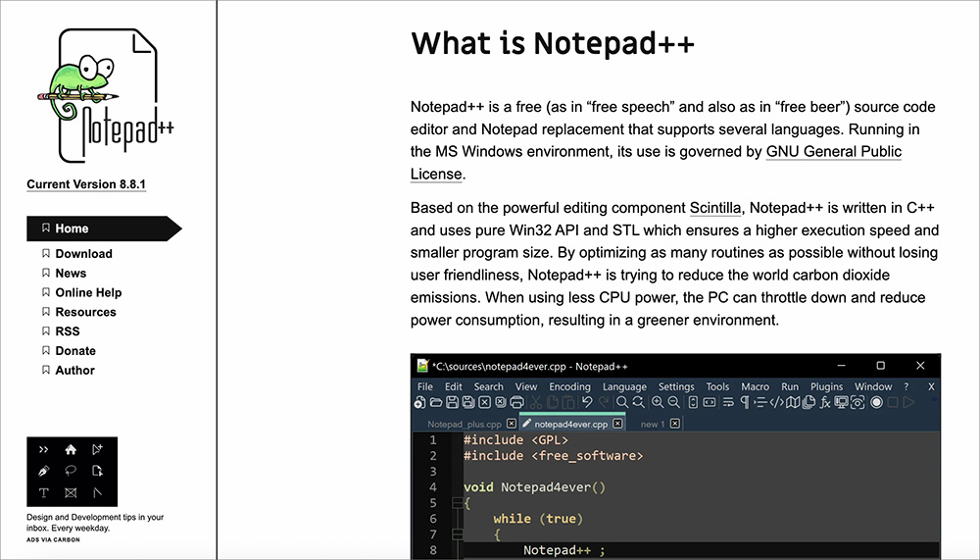Click the Cut scissors icon

tap(536, 402)
